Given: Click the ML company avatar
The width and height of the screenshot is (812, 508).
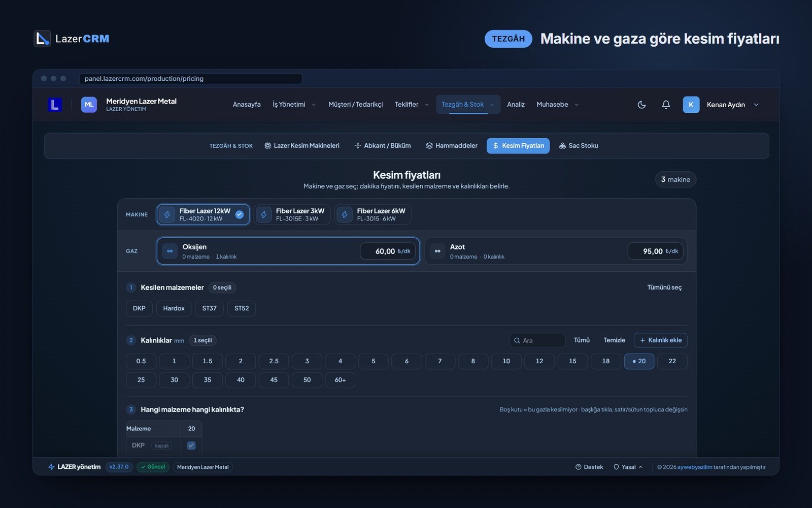Looking at the screenshot, I should [x=89, y=105].
